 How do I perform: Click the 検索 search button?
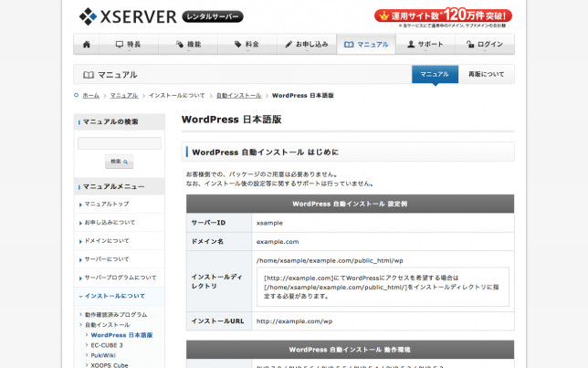[x=120, y=162]
